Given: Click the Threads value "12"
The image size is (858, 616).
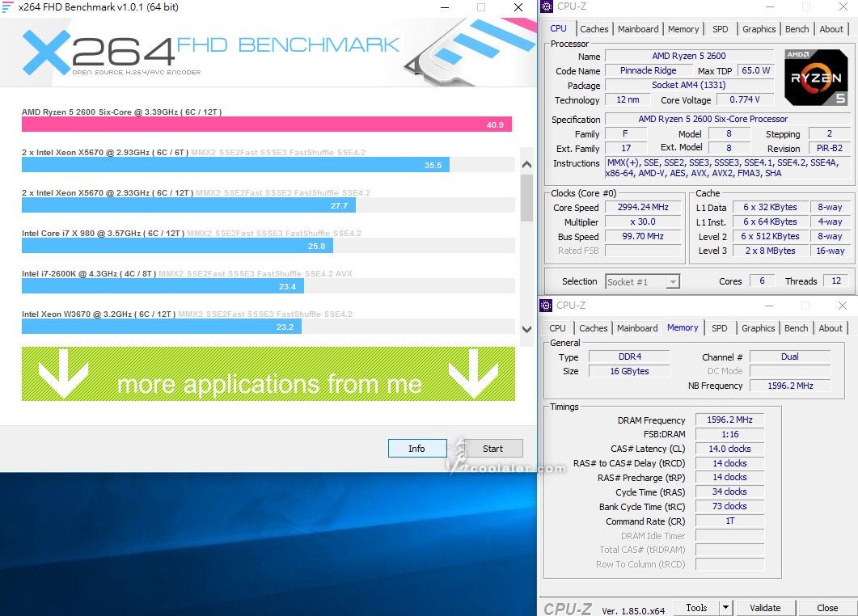Looking at the screenshot, I should point(836,281).
